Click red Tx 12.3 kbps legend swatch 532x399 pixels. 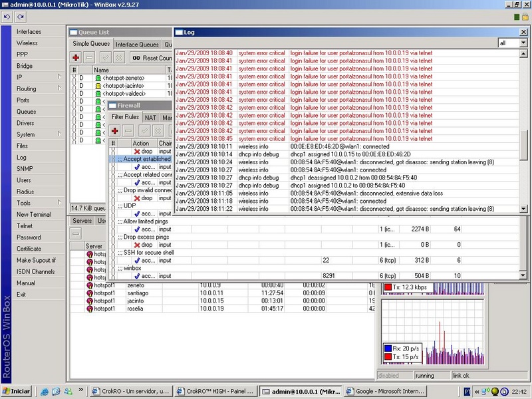click(388, 287)
